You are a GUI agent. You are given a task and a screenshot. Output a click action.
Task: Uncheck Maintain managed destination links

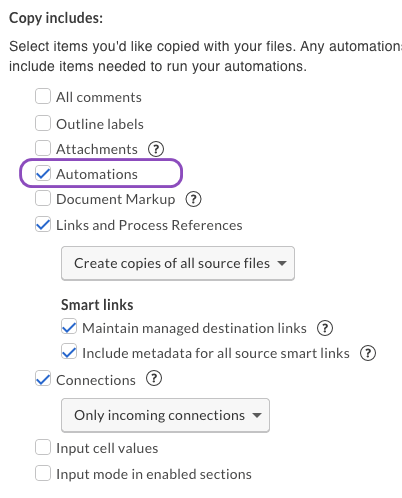pos(69,327)
